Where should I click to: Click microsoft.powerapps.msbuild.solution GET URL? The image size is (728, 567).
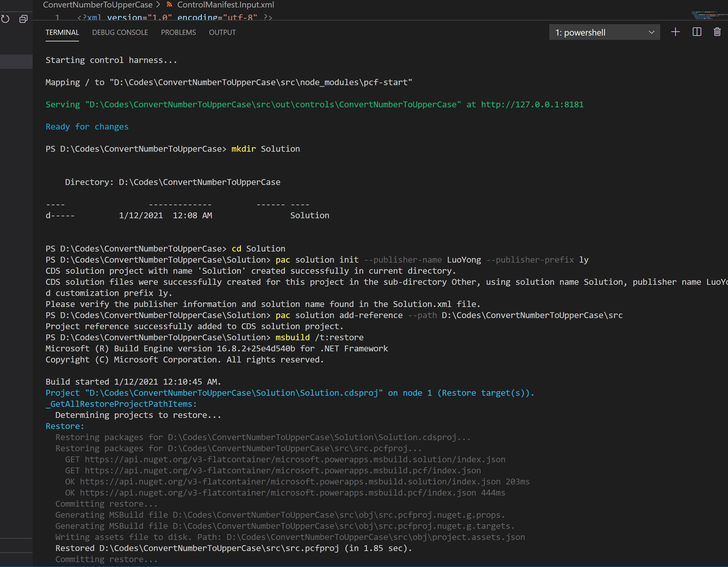click(x=295, y=460)
